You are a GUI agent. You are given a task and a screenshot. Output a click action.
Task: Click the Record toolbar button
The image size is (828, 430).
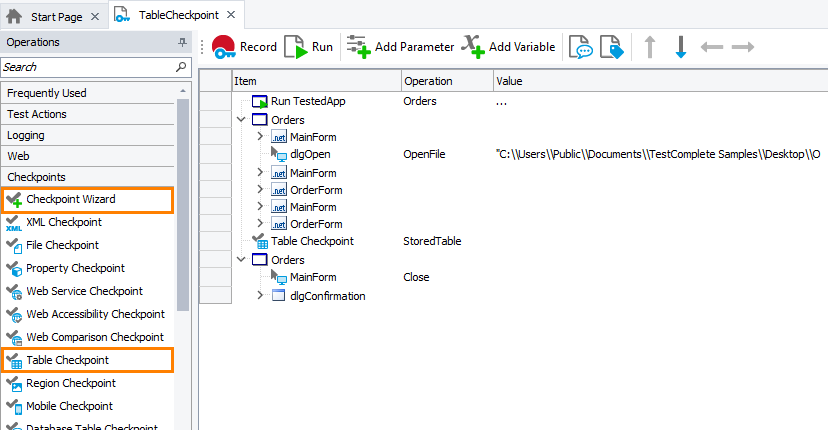pos(244,47)
